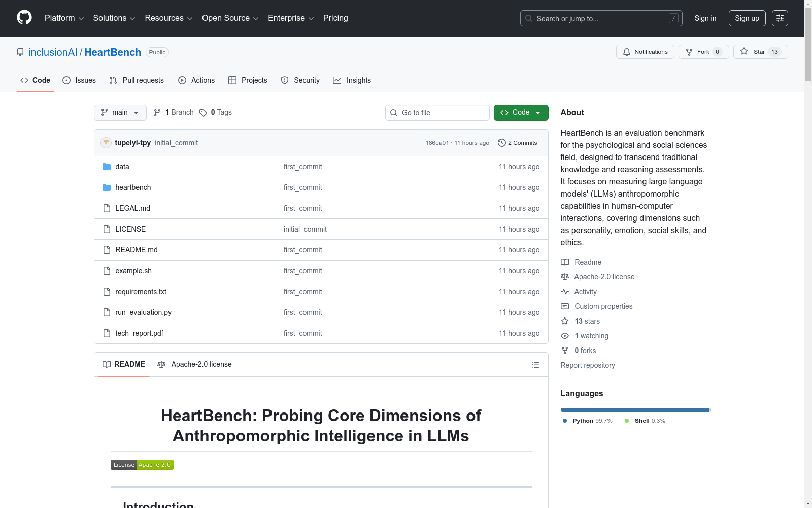Open the LICENSE file
The height and width of the screenshot is (508, 812).
point(130,229)
